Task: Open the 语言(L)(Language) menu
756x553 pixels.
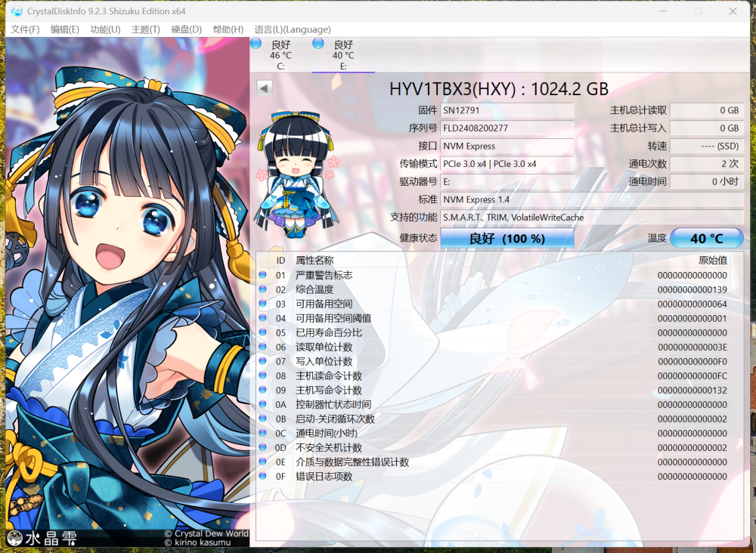Action: coord(293,29)
